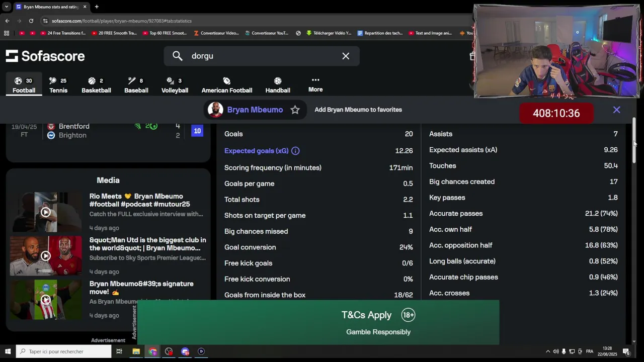Click the 'Big chances created' stat row
This screenshot has width=644, height=362.
coord(523,182)
